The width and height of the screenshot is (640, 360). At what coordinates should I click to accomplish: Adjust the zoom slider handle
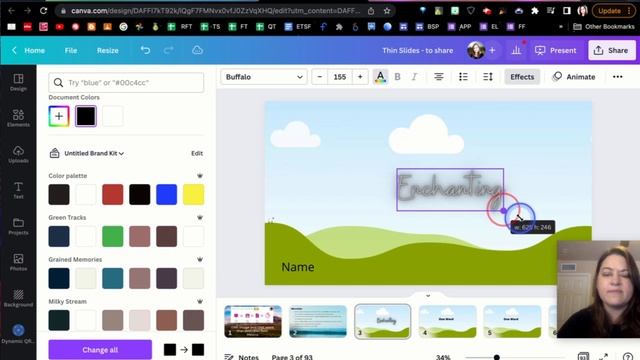pyautogui.click(x=496, y=357)
